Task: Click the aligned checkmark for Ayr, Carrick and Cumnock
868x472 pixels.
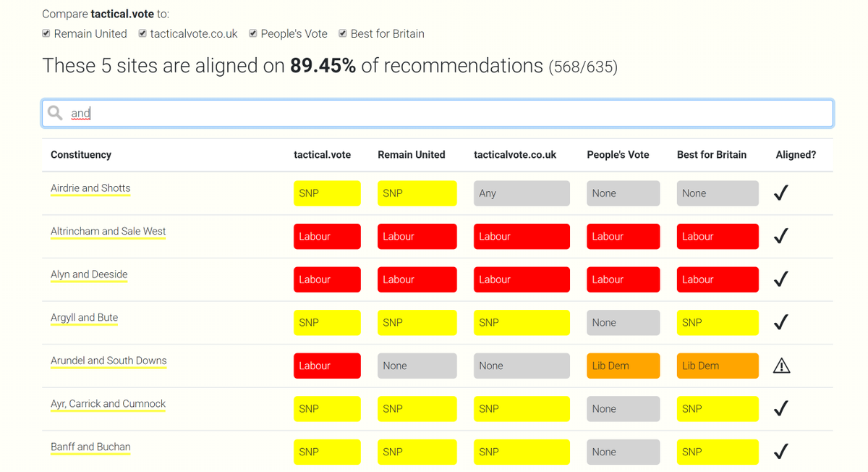Action: click(x=780, y=409)
